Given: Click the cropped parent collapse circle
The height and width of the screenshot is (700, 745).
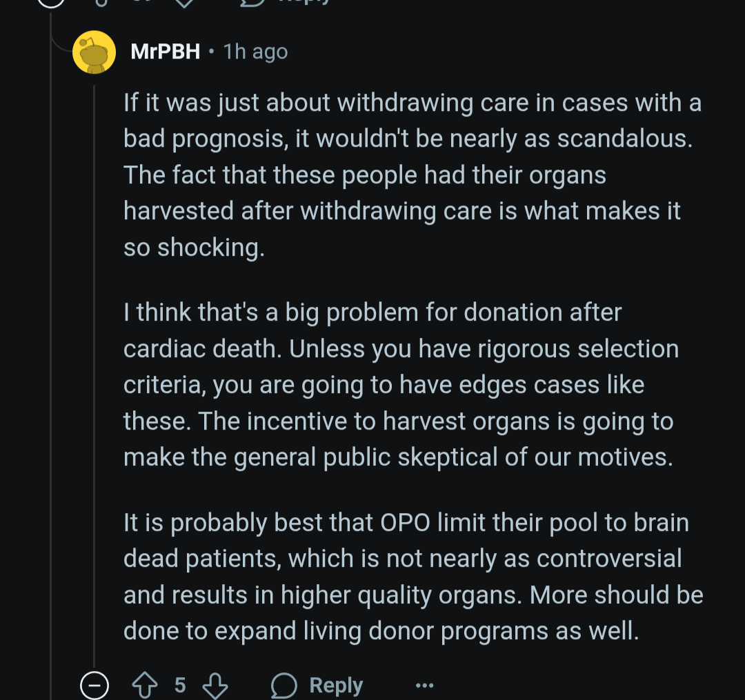Looking at the screenshot, I should (50, 2).
